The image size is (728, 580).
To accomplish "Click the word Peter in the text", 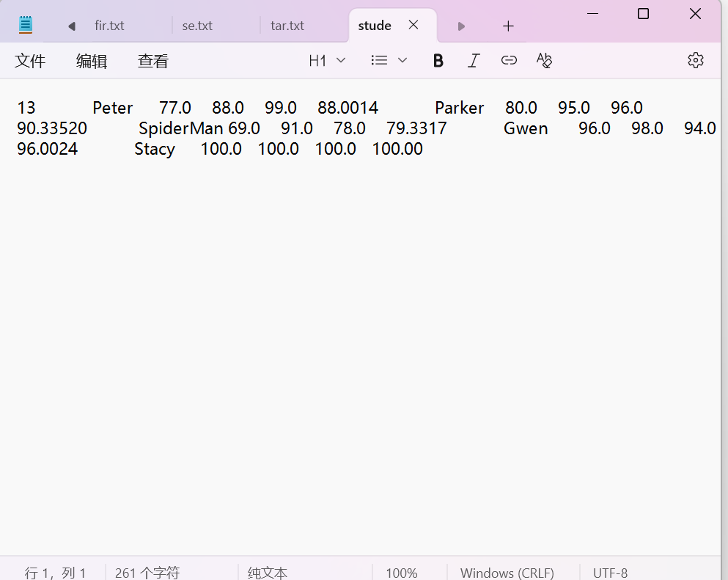I will coord(112,108).
